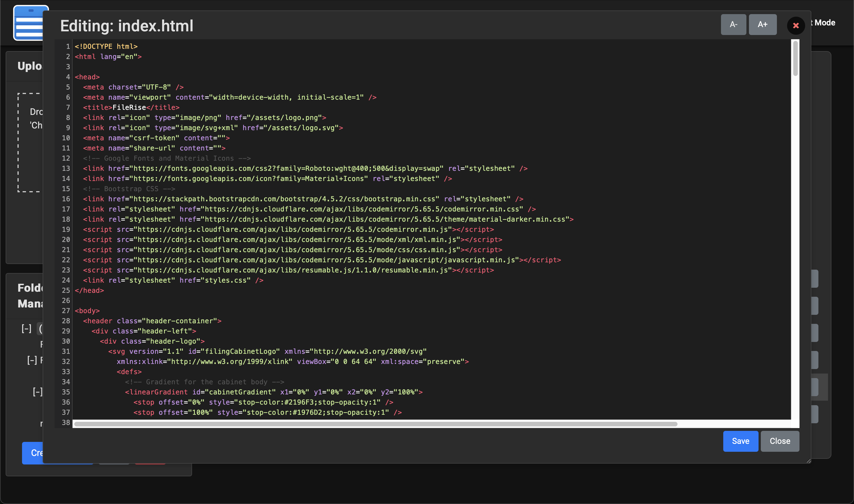This screenshot has height=504, width=854.
Task: Close the editor using the red X icon
Action: pos(796,25)
